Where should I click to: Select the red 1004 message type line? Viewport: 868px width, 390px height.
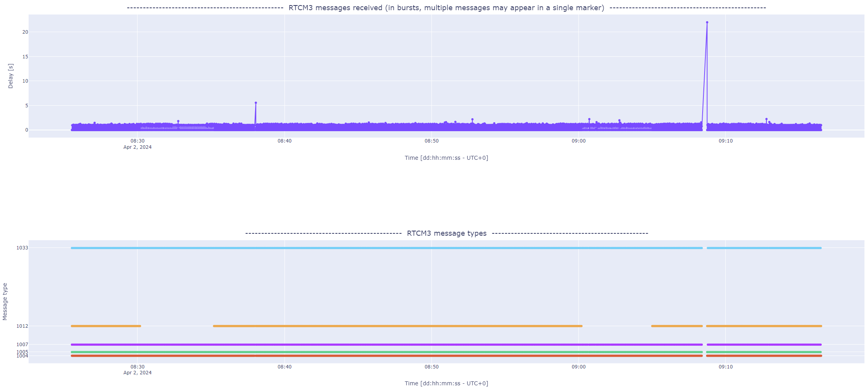(392, 356)
